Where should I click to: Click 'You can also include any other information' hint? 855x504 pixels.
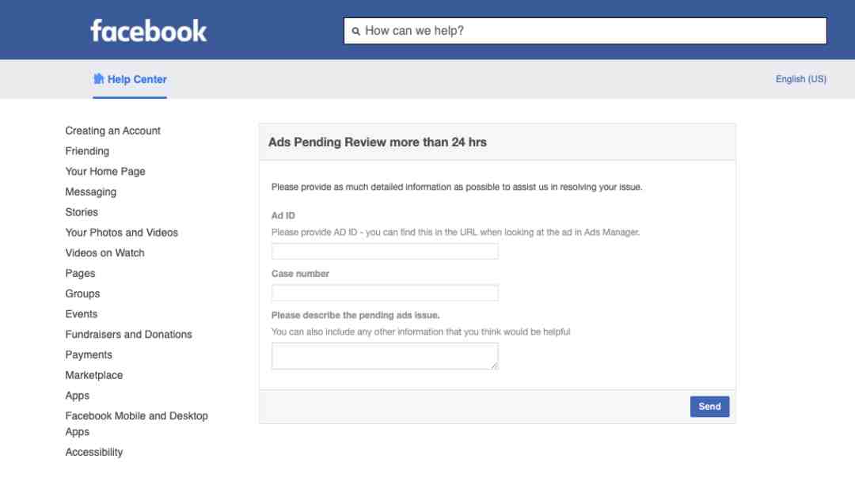(x=420, y=332)
